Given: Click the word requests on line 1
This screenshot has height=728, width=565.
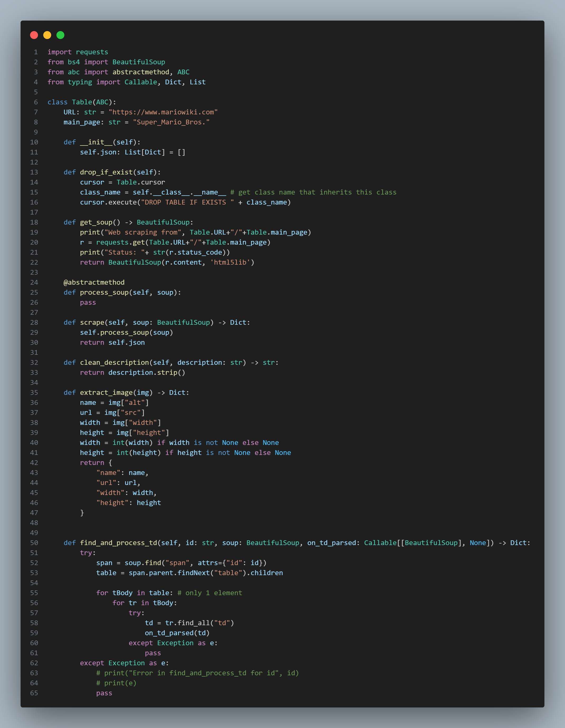Looking at the screenshot, I should pos(92,52).
